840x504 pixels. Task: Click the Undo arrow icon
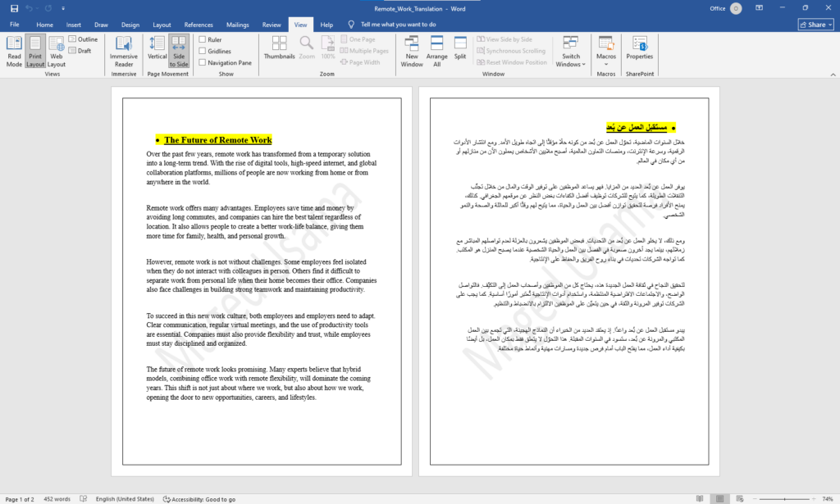click(29, 8)
